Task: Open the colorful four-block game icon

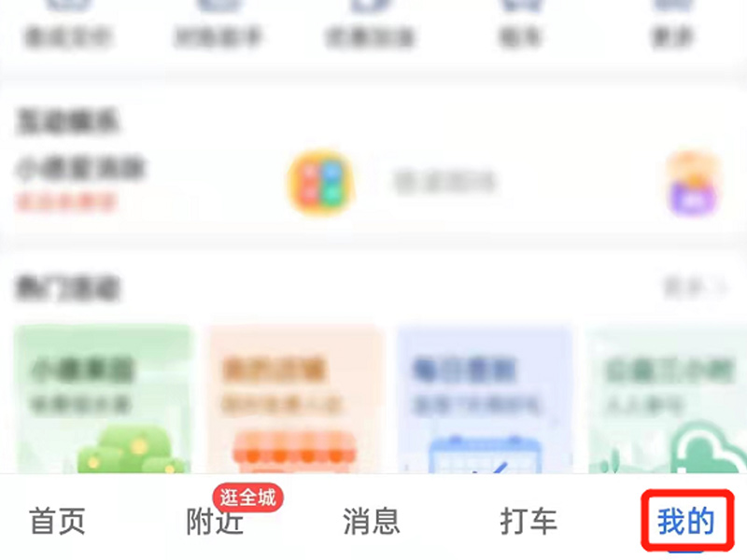Action: (x=321, y=182)
